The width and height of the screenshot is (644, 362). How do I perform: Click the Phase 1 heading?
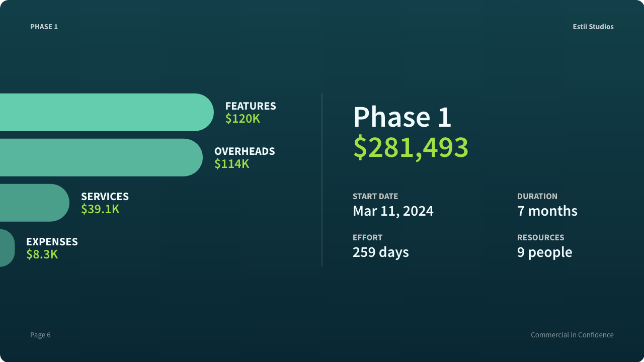[402, 117]
